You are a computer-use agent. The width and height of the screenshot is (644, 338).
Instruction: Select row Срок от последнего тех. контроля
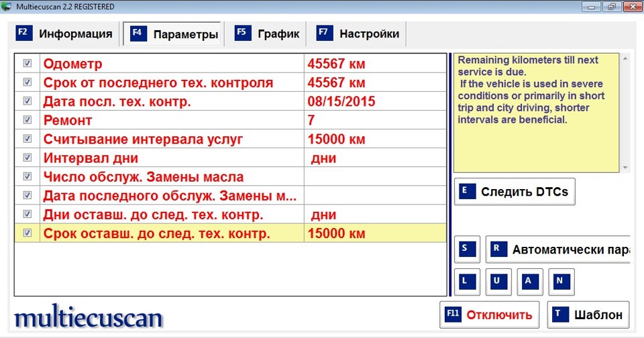click(x=230, y=82)
